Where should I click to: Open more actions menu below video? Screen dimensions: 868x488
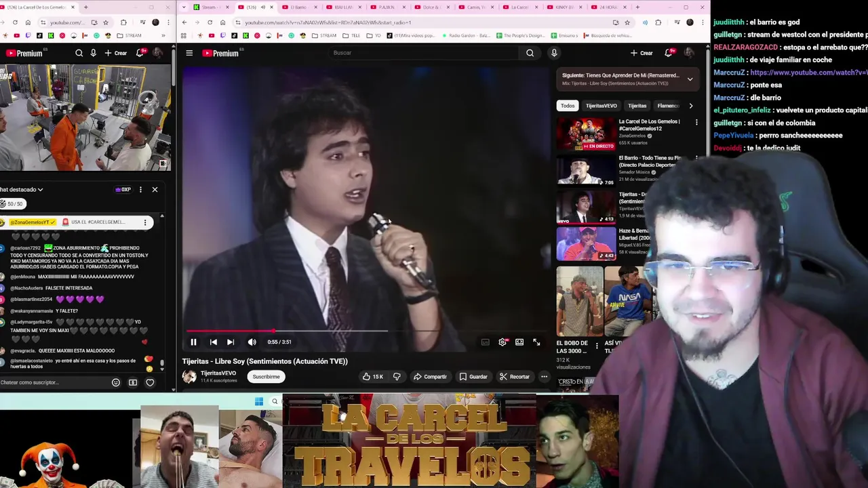click(544, 377)
